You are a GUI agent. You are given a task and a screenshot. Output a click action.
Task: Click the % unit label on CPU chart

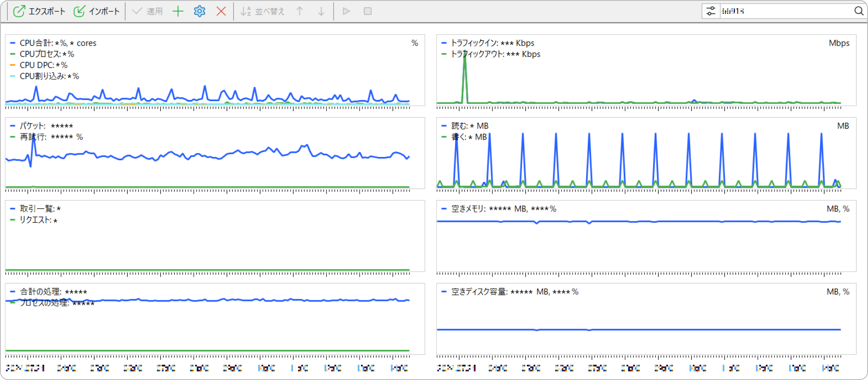(x=415, y=43)
